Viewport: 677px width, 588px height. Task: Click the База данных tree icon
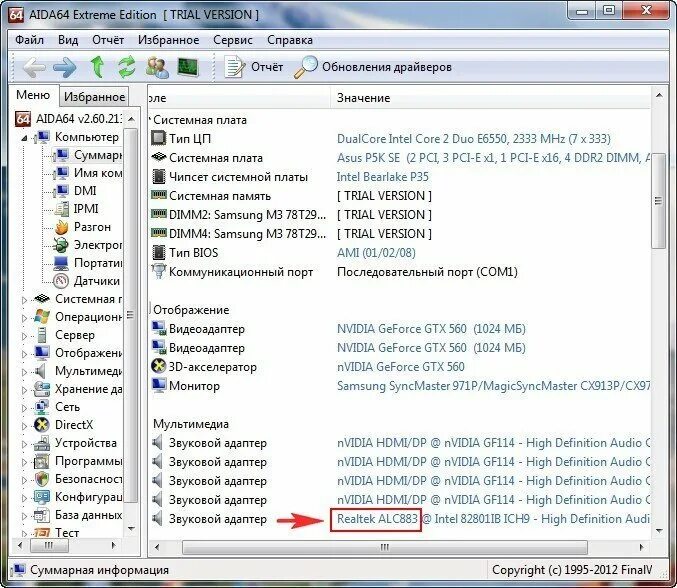42,515
